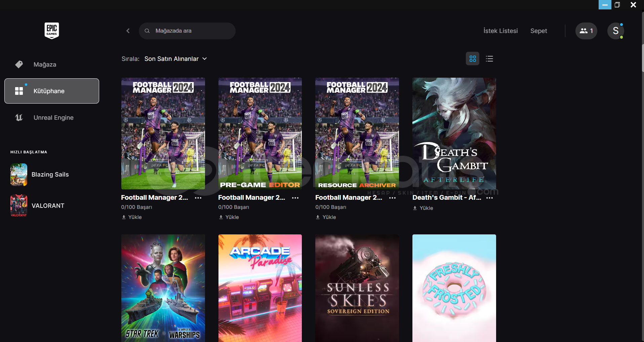Click Yükle under Death's Gambit
644x342 pixels.
(423, 208)
